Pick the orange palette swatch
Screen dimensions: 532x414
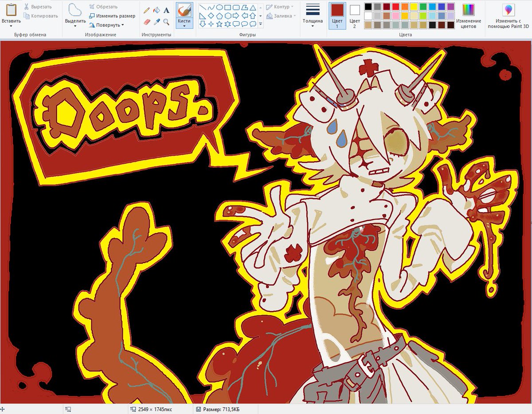405,7
